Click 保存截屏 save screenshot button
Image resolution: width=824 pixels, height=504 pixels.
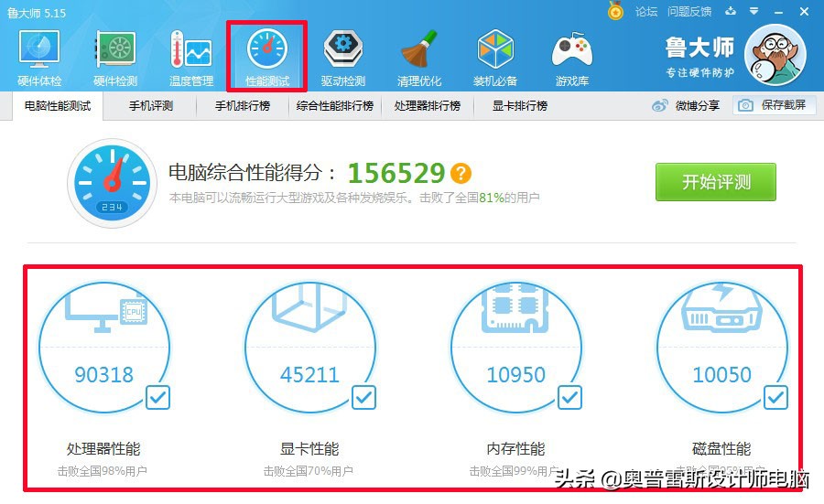click(775, 105)
